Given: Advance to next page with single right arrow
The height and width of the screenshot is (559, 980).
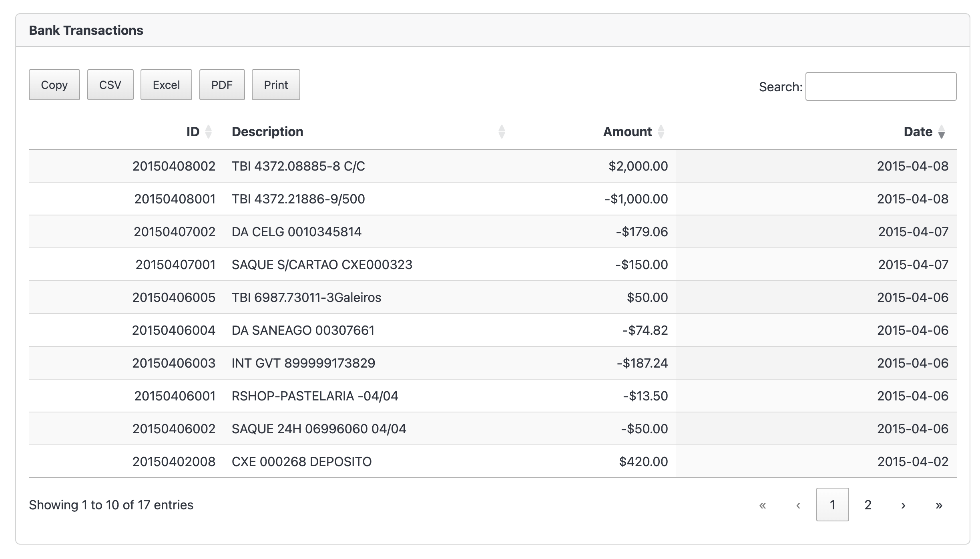Looking at the screenshot, I should click(x=904, y=505).
